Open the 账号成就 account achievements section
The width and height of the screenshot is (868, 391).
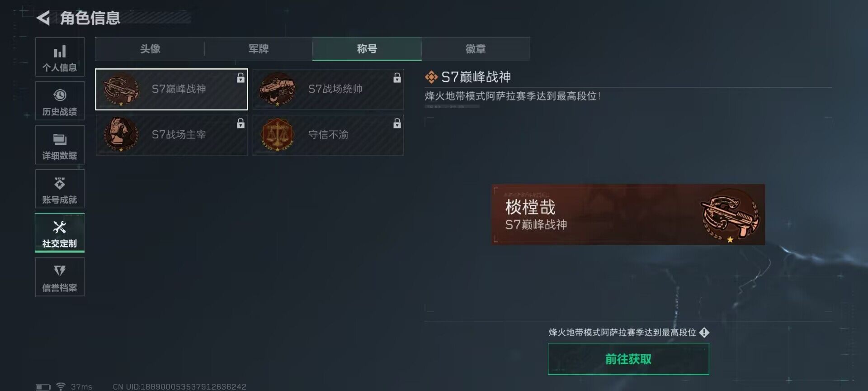click(x=60, y=189)
